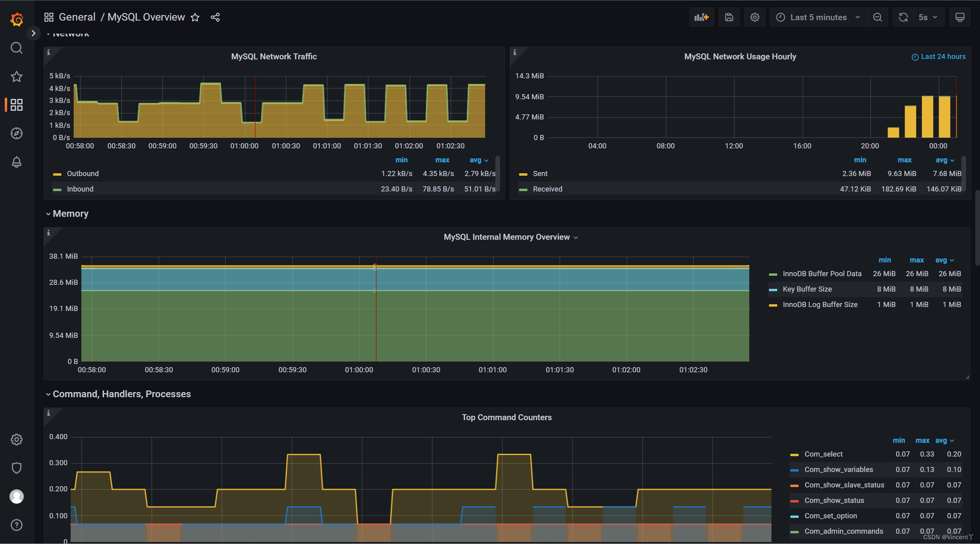Toggle the Inbound series in legend

point(80,189)
